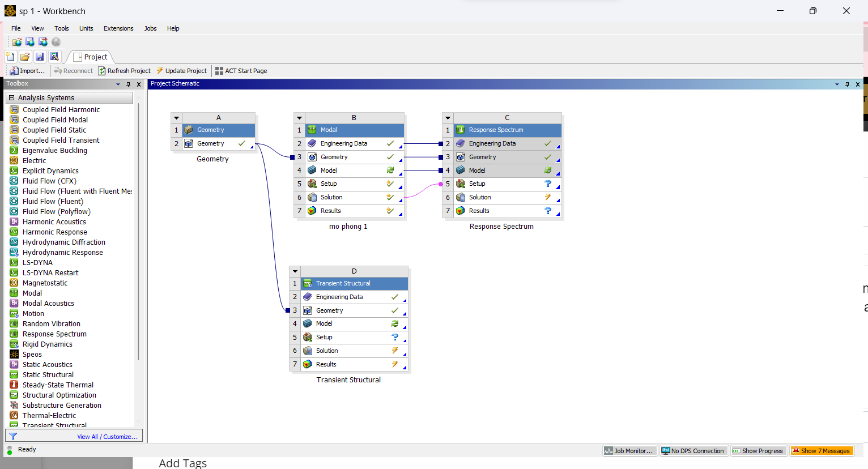The width and height of the screenshot is (868, 469).
Task: Open the system C dropdown menu arrow
Action: (x=448, y=118)
